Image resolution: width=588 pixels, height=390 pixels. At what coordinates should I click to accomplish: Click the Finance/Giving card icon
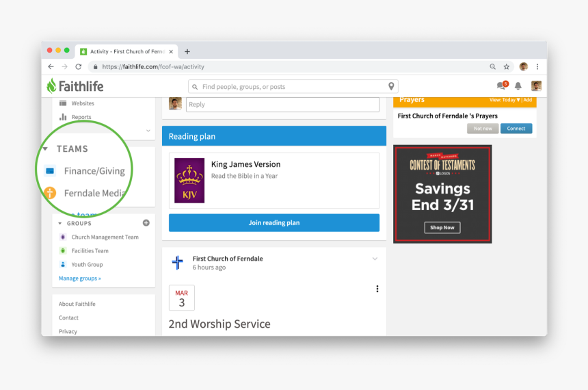tap(50, 171)
